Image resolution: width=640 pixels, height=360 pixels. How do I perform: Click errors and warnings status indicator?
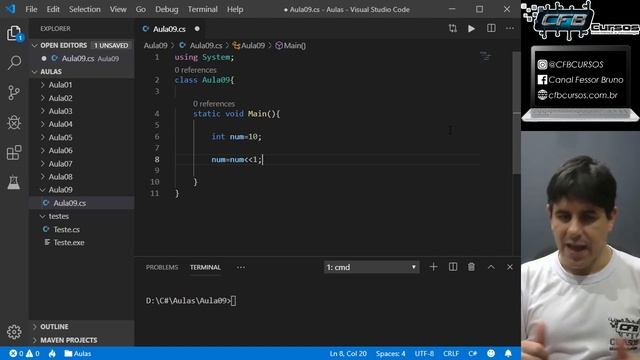tap(24, 353)
